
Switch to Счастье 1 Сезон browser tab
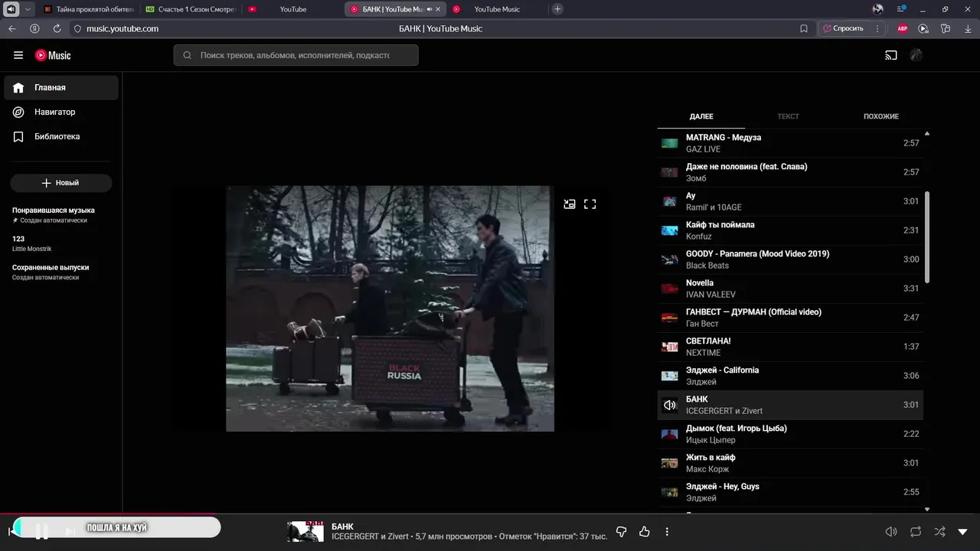click(191, 9)
